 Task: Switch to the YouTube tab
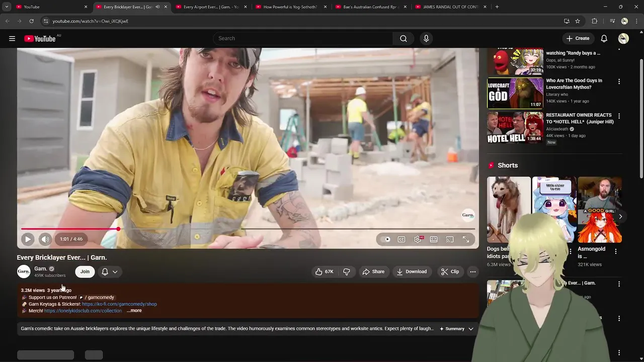click(50, 7)
